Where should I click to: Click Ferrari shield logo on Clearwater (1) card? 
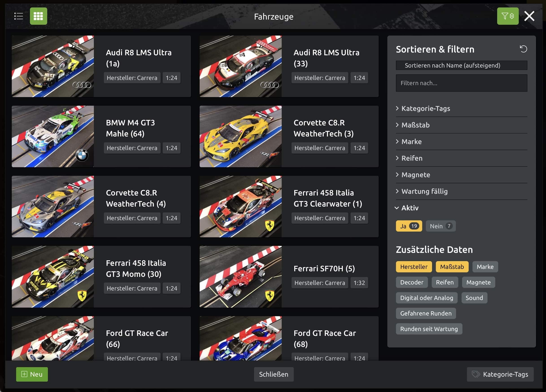click(x=269, y=225)
